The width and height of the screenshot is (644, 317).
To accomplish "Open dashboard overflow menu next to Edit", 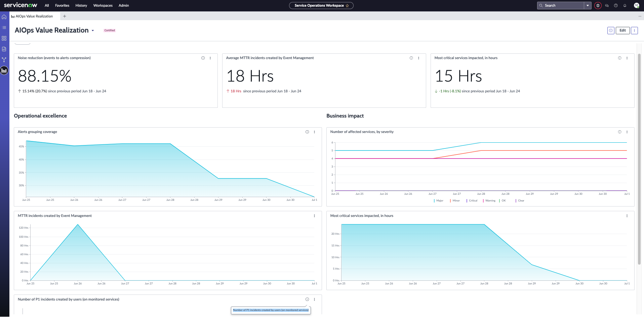I will click(635, 30).
